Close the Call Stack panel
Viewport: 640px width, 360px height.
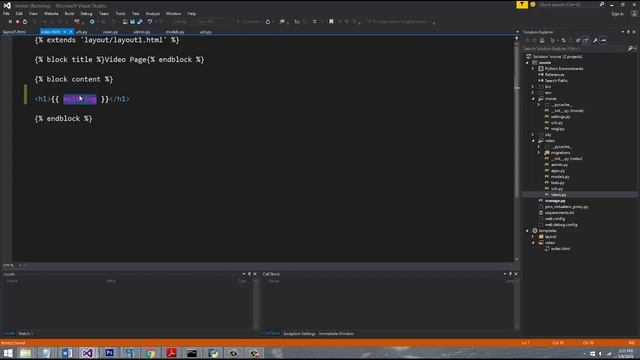[x=516, y=274]
